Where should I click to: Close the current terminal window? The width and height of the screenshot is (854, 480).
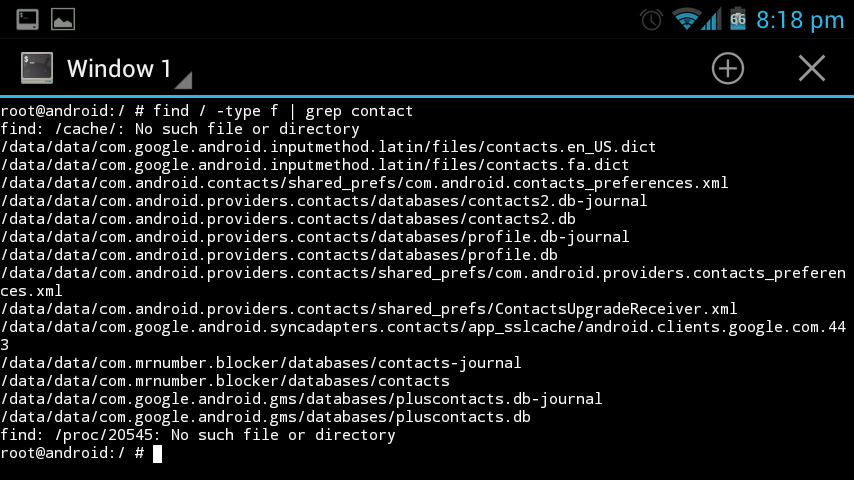pos(811,68)
